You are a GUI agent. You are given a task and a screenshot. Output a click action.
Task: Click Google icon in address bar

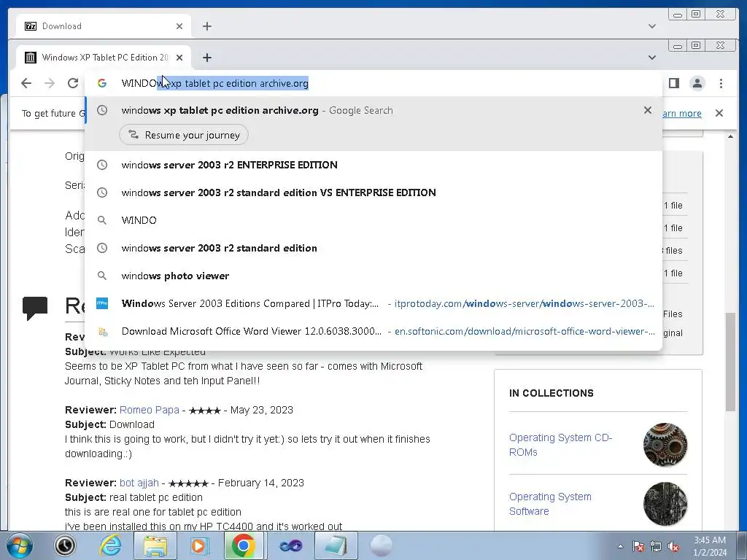click(x=101, y=83)
